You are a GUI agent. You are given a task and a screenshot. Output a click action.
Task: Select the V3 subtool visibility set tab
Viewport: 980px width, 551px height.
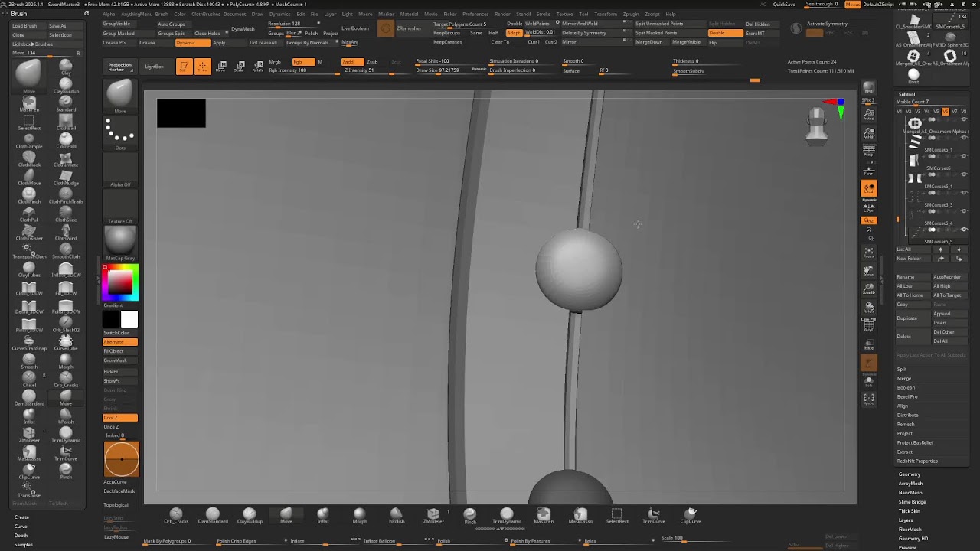point(917,112)
